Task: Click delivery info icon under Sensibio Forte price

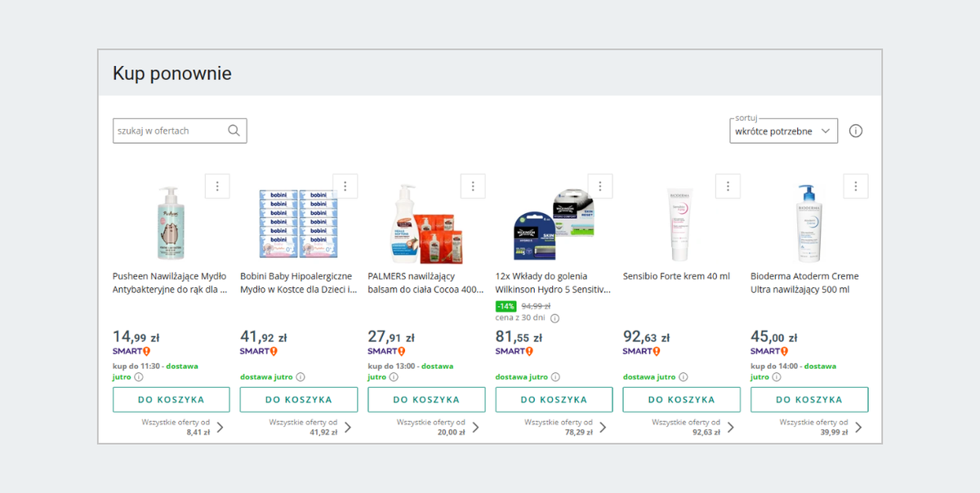Action: 684,377
